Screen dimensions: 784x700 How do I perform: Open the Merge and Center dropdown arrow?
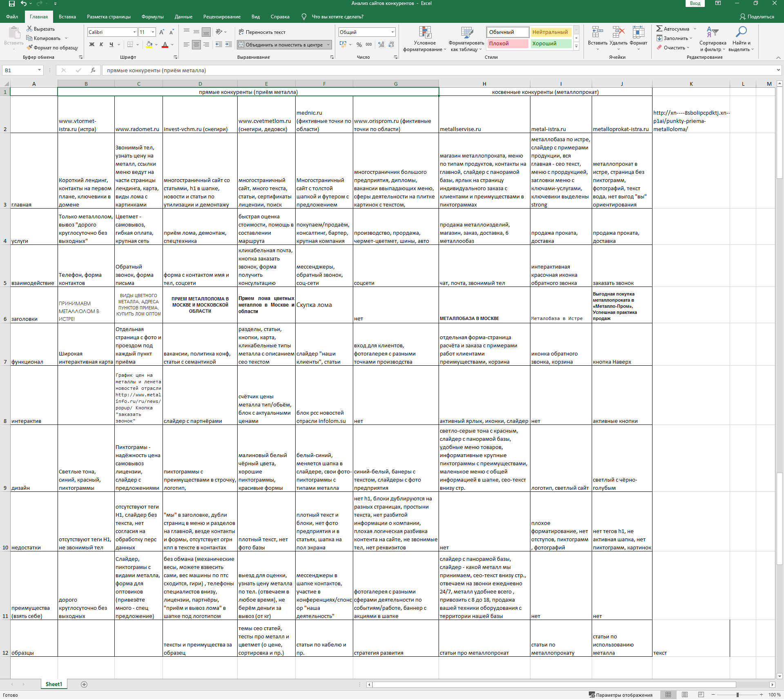[x=328, y=44]
